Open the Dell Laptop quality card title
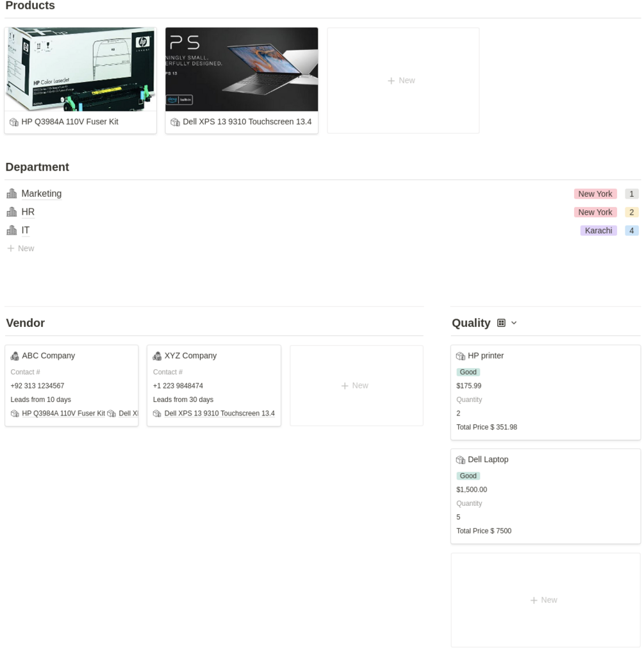 tap(488, 460)
